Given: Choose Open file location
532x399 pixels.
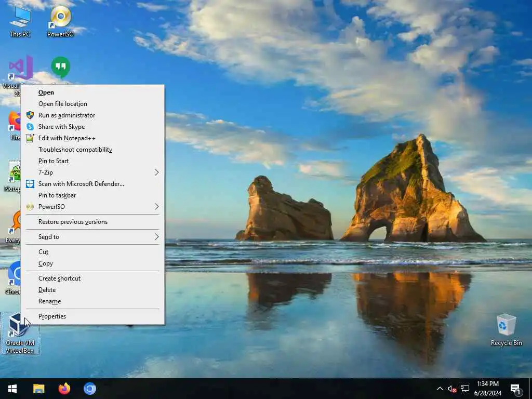Looking at the screenshot, I should tap(92, 104).
